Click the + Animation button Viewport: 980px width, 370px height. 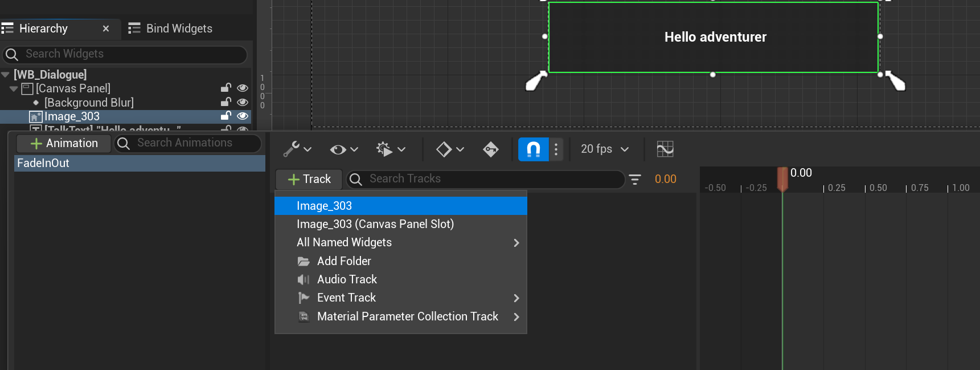[x=64, y=144]
